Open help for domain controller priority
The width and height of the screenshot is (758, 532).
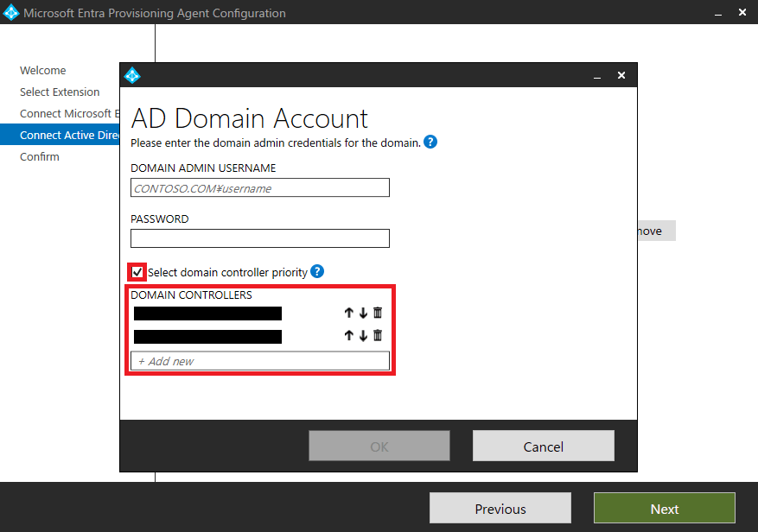tap(317, 271)
